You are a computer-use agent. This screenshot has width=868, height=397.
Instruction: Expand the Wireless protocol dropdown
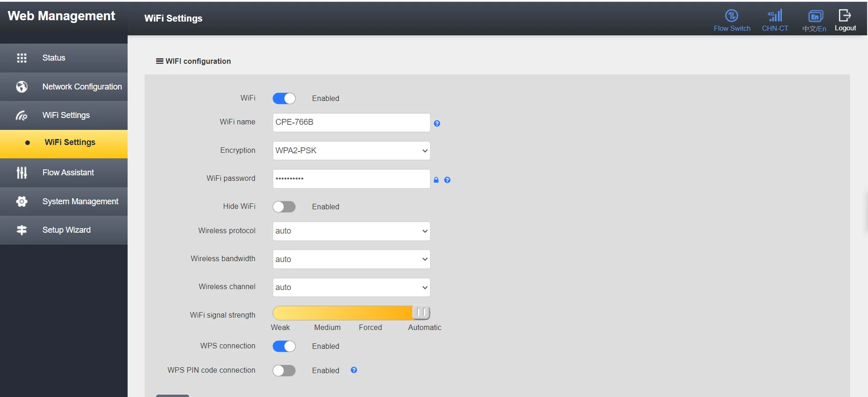click(x=351, y=231)
